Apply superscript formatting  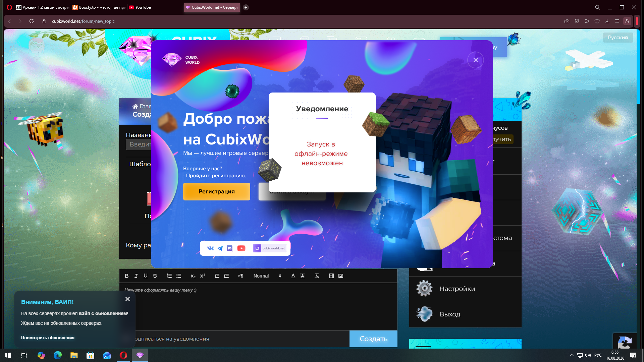coord(202,276)
